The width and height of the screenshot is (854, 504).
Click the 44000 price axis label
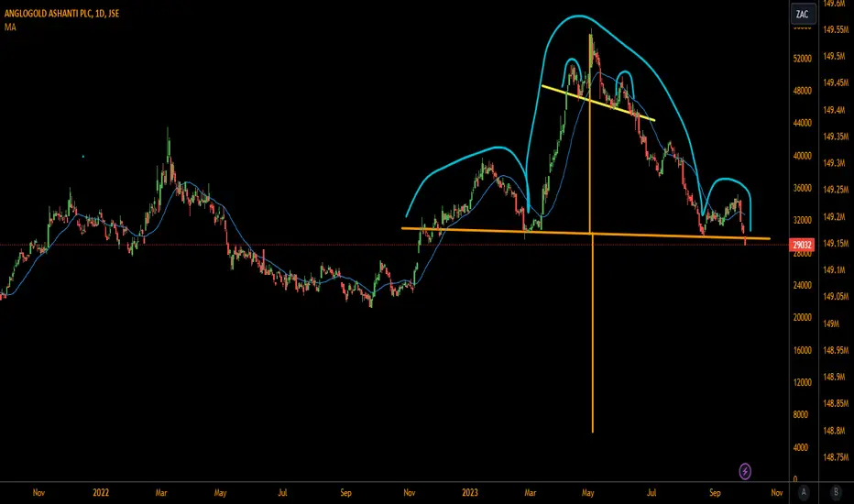[803, 123]
